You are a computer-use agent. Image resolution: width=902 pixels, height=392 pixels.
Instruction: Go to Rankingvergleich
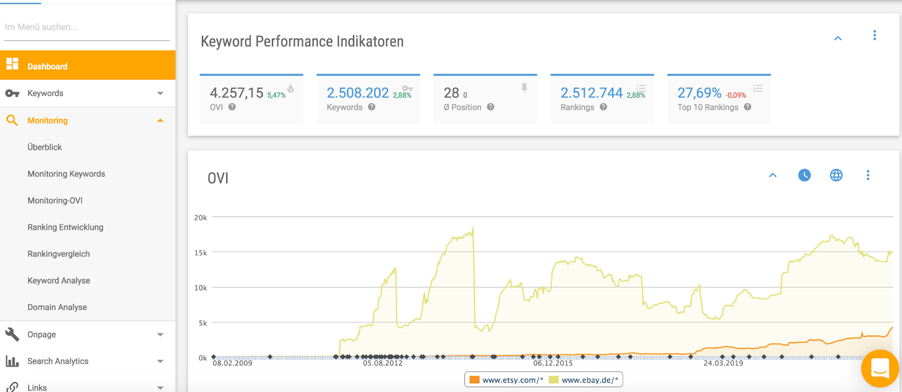pyautogui.click(x=59, y=254)
